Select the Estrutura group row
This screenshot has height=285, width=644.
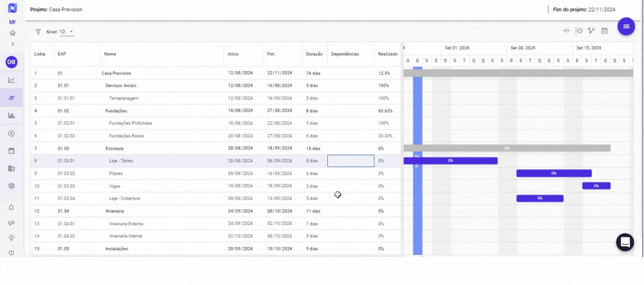[216, 148]
